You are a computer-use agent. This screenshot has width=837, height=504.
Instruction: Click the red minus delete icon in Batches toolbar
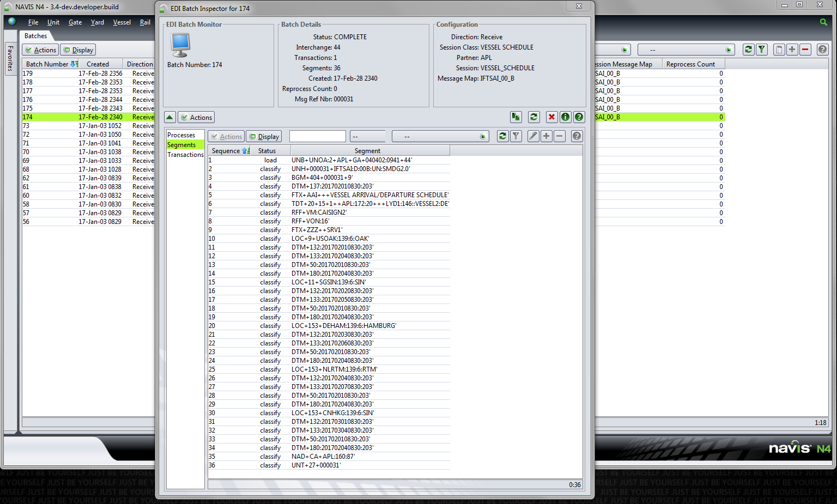point(805,50)
